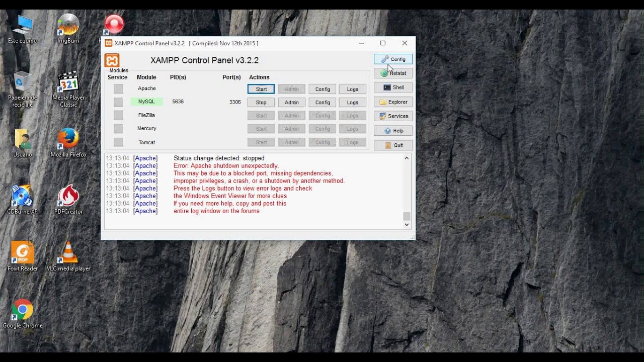Toggle the FileZilla service checkbox

(x=118, y=116)
